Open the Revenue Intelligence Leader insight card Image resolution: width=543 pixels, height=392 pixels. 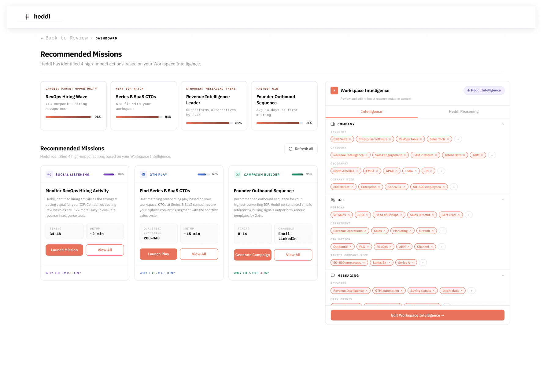[214, 106]
